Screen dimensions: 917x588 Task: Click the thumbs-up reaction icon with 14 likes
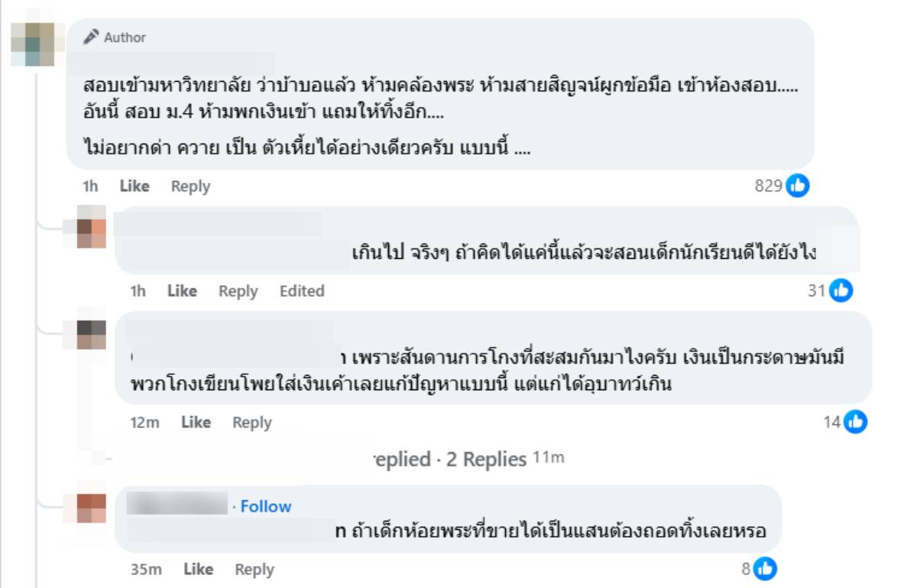pos(854,421)
